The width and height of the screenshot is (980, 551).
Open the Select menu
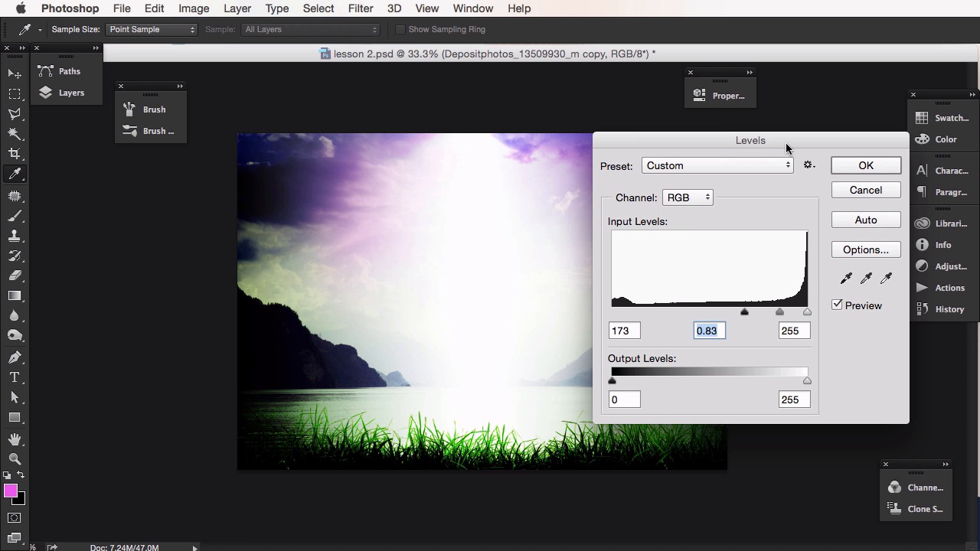point(318,8)
